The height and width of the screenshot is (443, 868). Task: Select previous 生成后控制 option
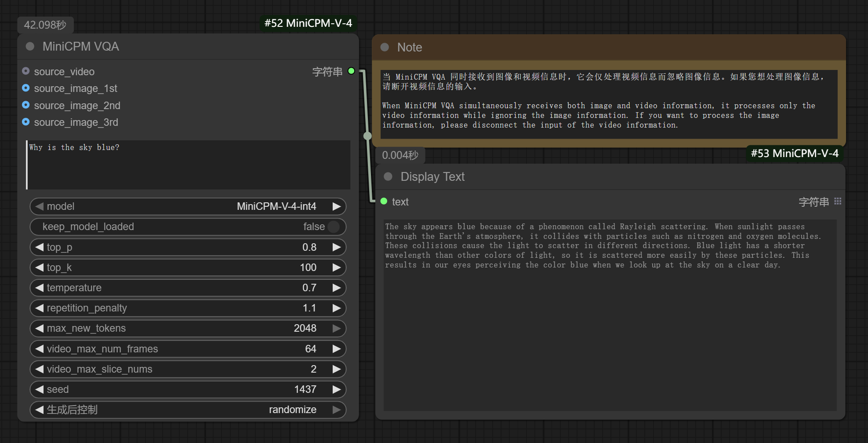(40, 410)
